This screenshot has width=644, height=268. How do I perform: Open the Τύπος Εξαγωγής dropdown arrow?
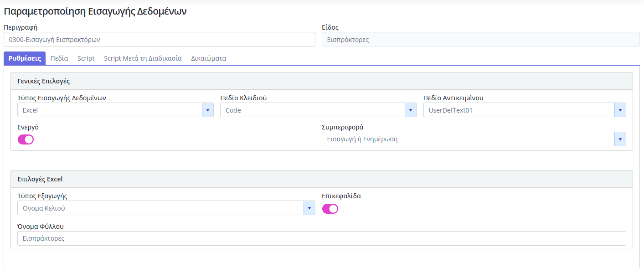(x=309, y=208)
